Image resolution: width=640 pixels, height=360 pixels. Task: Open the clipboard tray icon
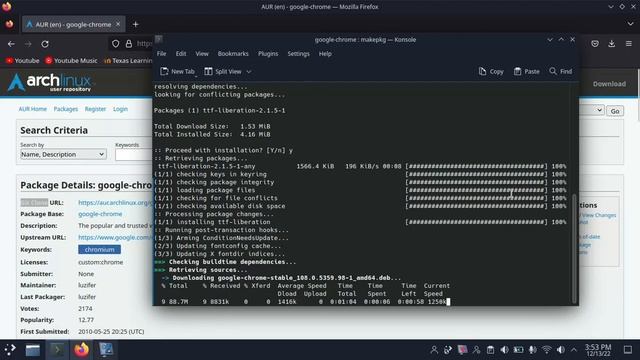click(x=490, y=350)
